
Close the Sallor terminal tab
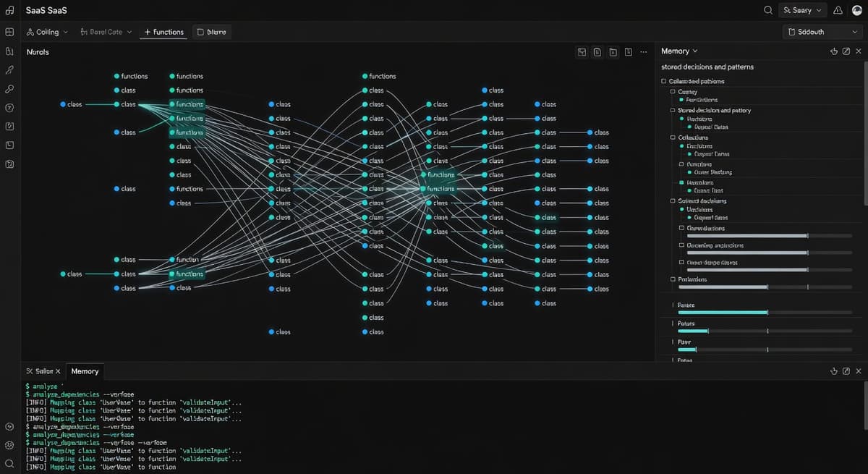coord(58,371)
